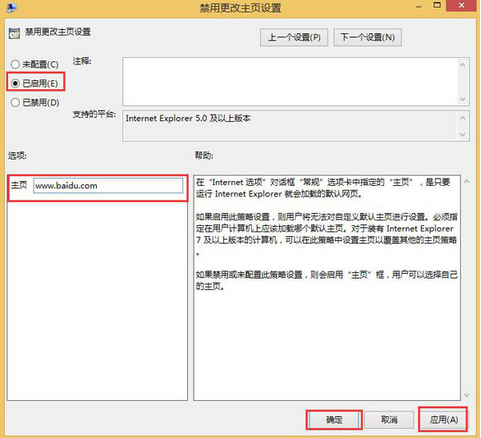Click down arrow of supported platform scrollbar
Viewport: 481px width, 438px height.
tap(463, 134)
